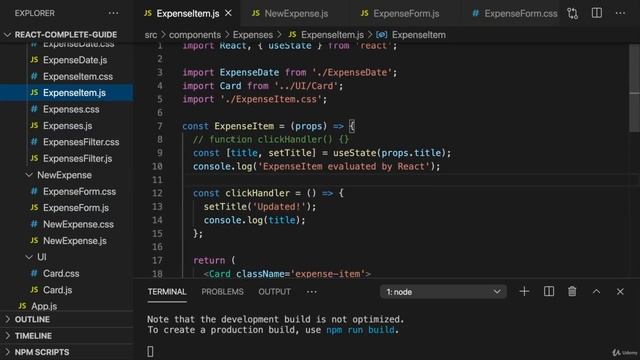Select ExpenseItem.js in the file tree
Image resolution: width=640 pixels, height=360 pixels.
point(67,93)
